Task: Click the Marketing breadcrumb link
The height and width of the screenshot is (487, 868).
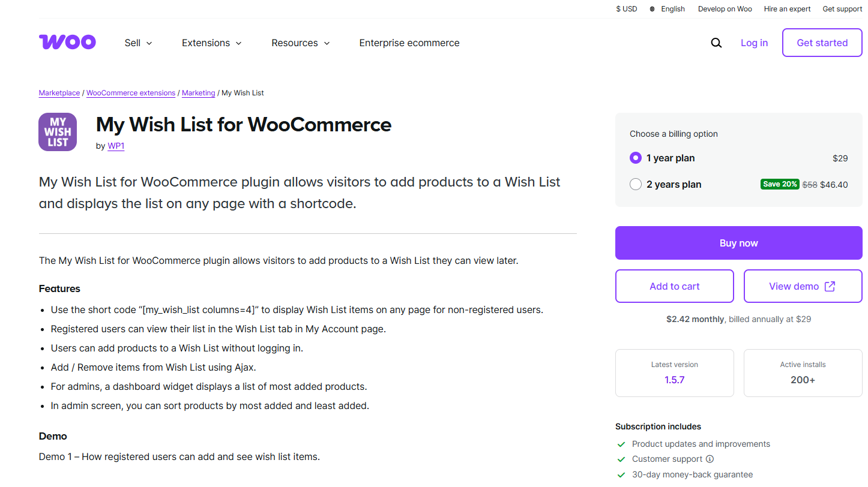Action: [x=199, y=93]
